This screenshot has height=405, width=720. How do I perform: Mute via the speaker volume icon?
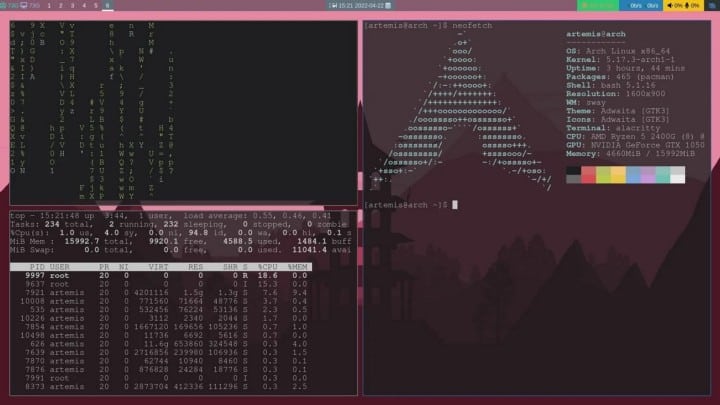[670, 6]
